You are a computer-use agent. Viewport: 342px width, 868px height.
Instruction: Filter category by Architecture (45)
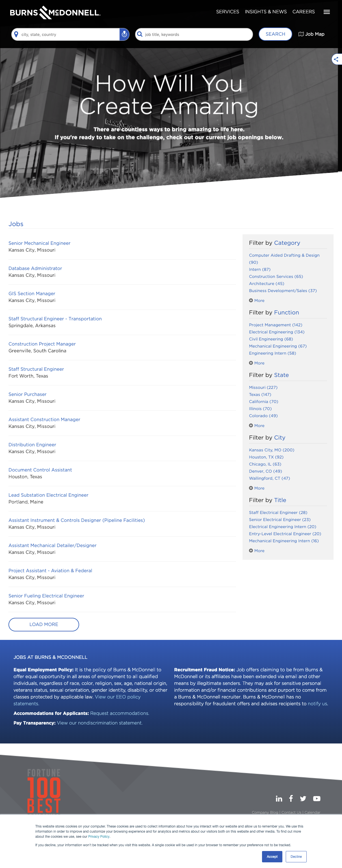point(267,284)
